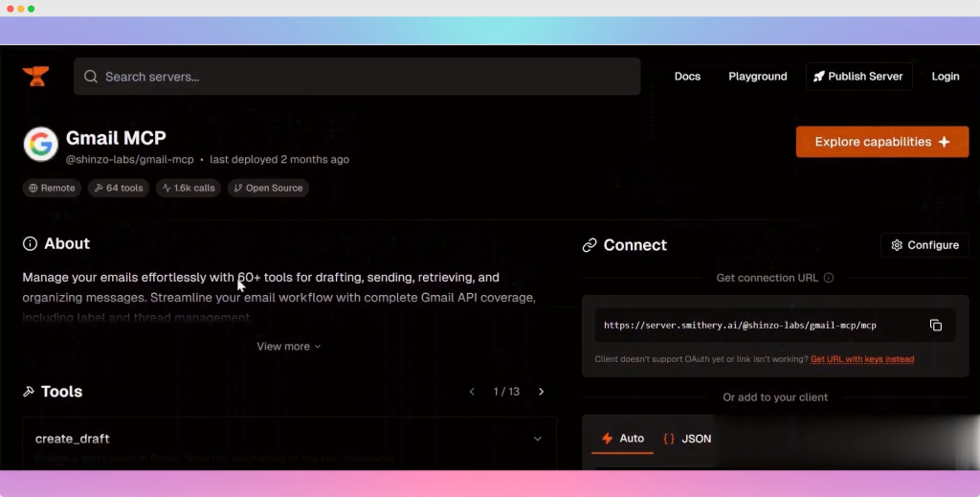Click the info icon beside Get connection URL

click(x=829, y=278)
